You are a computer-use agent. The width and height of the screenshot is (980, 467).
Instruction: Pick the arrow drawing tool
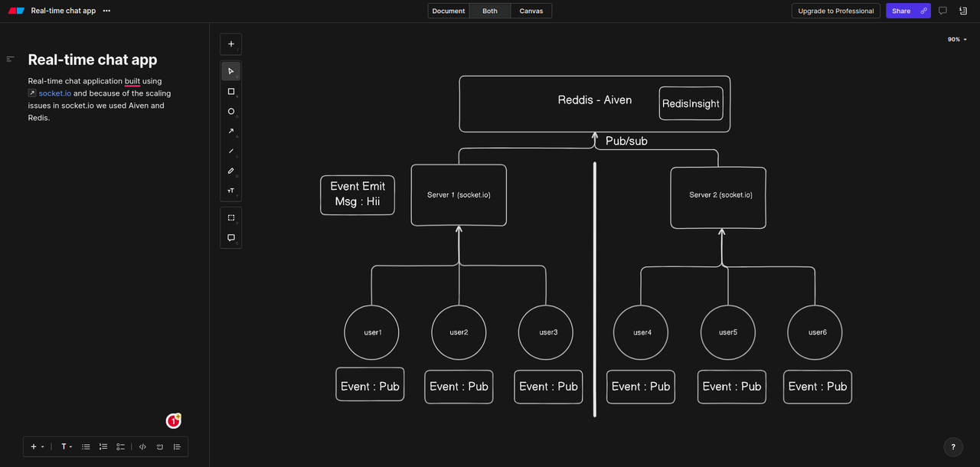(x=231, y=131)
